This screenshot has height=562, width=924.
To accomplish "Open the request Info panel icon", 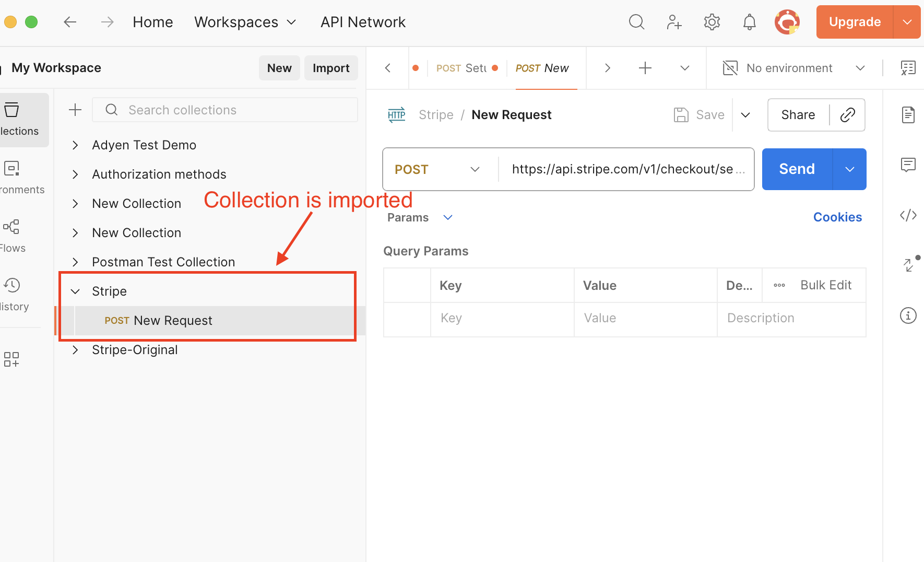I will tap(908, 315).
